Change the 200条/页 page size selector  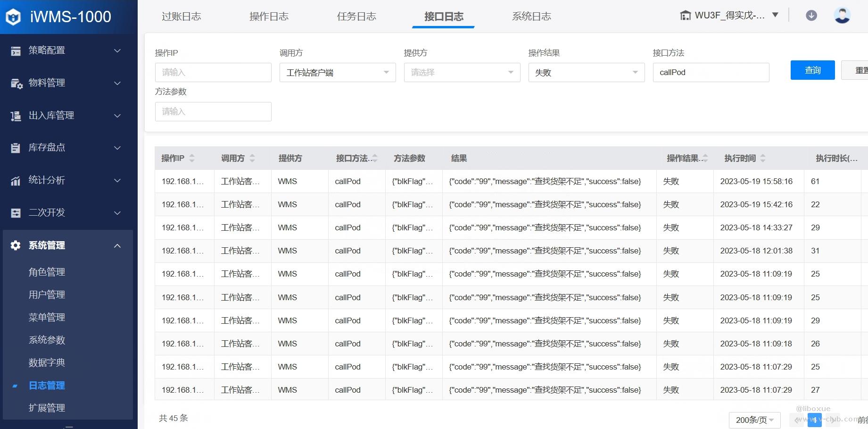(x=754, y=420)
